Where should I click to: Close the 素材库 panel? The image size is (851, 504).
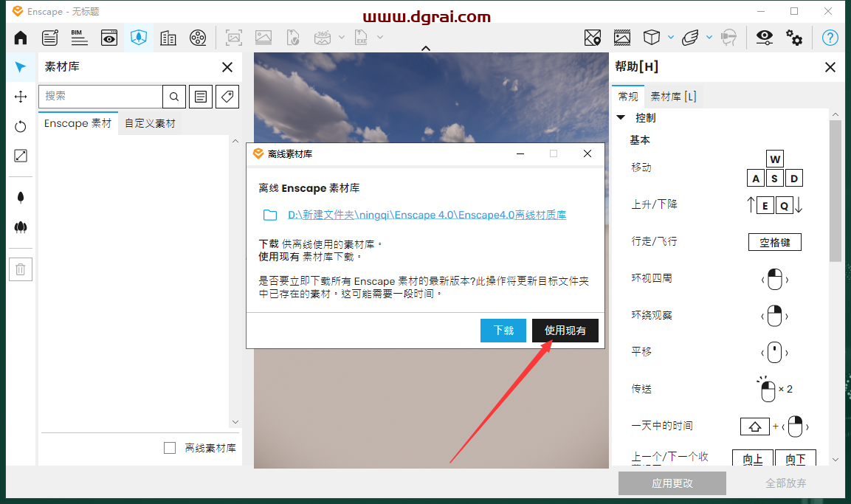pyautogui.click(x=227, y=66)
